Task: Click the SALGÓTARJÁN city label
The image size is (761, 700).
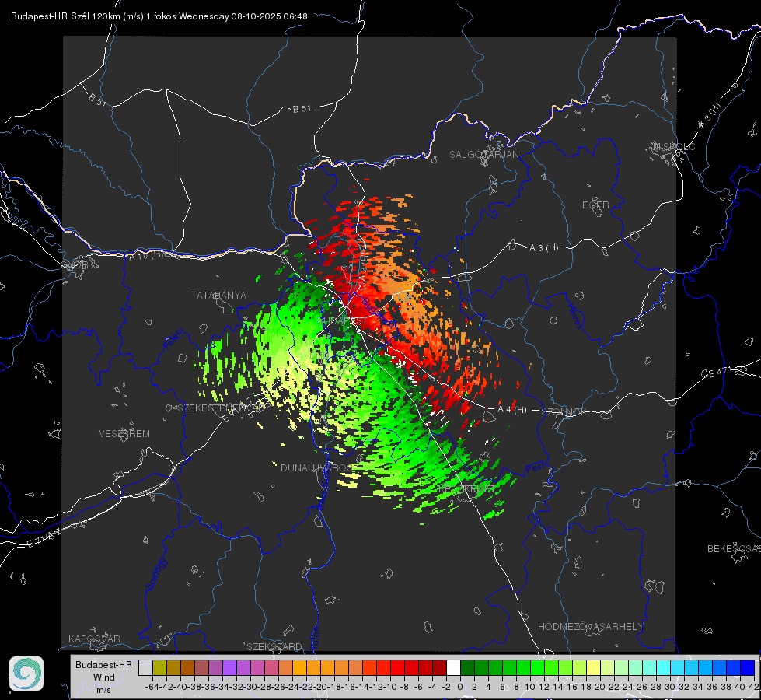Action: point(483,155)
